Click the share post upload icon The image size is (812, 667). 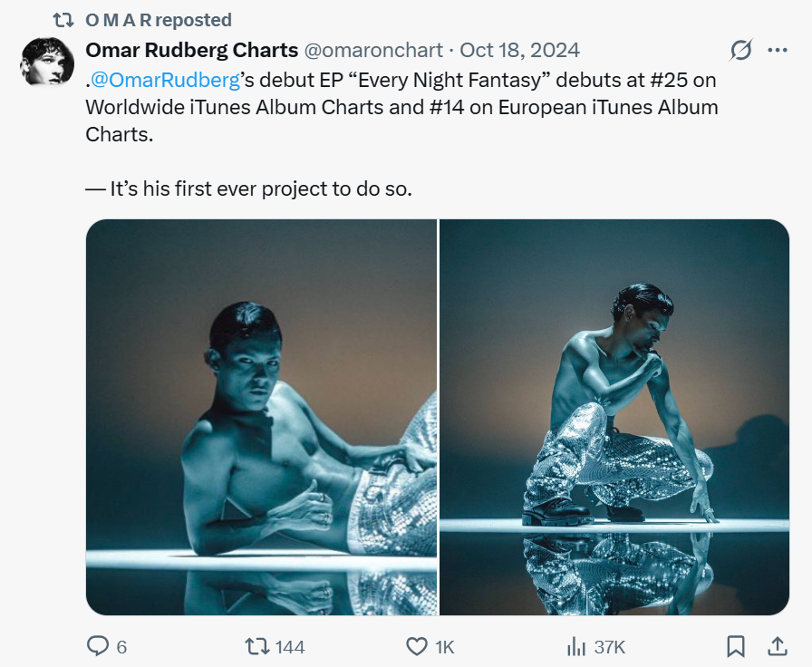click(x=777, y=646)
